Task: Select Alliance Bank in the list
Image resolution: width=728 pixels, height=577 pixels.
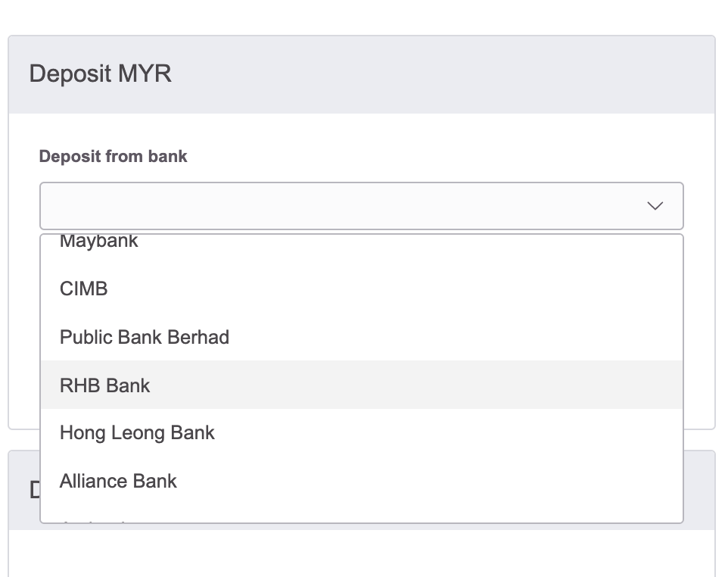Action: [361, 481]
